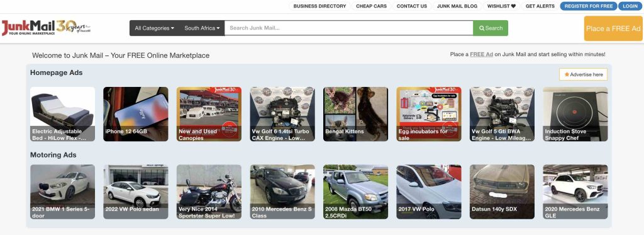Open the South Africa location dropdown
Screen dimensions: 644x235
pyautogui.click(x=202, y=28)
